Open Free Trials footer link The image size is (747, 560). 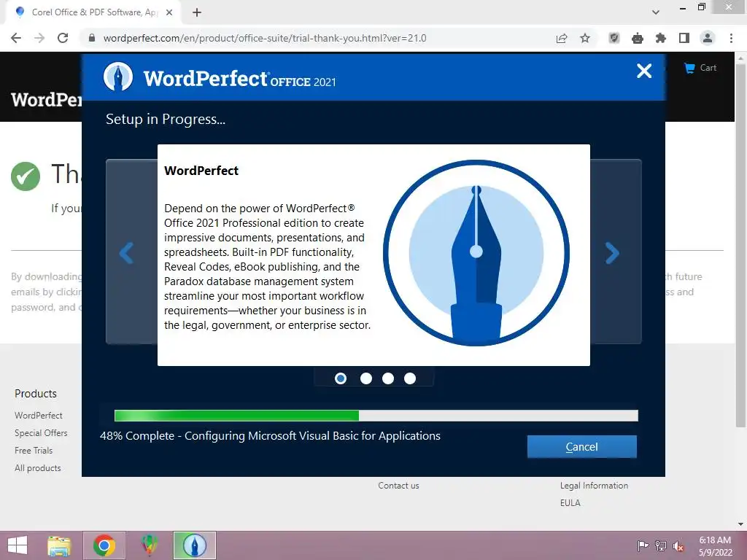34,451
